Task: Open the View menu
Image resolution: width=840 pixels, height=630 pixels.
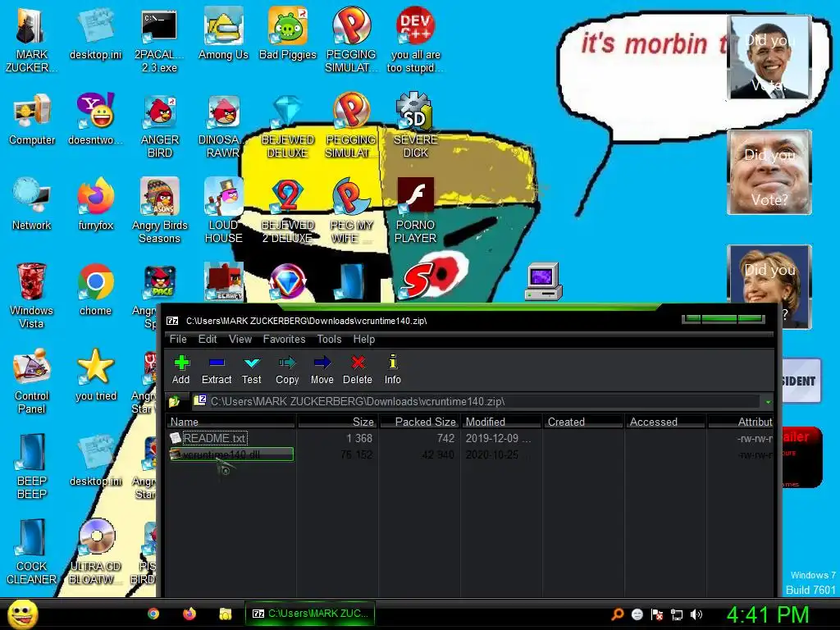Action: [240, 339]
